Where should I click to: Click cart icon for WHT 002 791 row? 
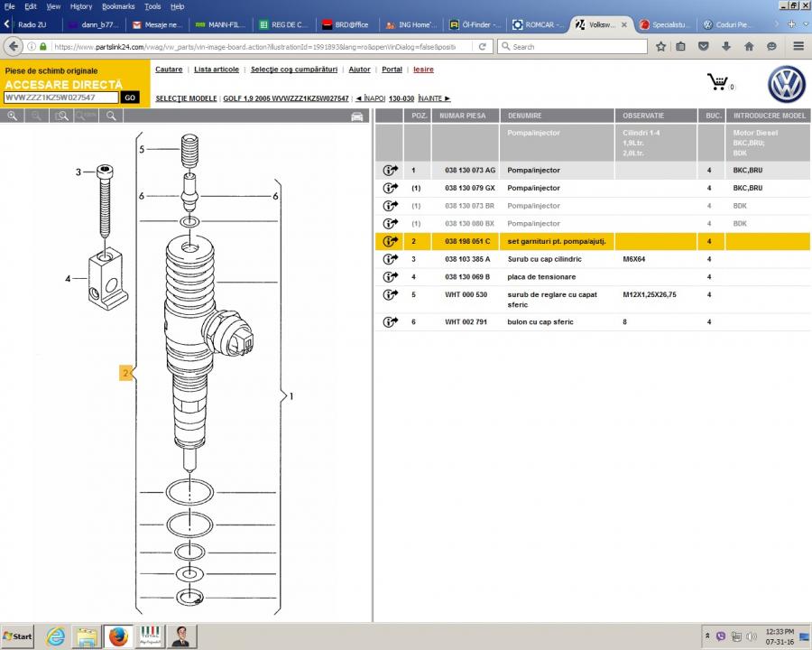tap(390, 321)
